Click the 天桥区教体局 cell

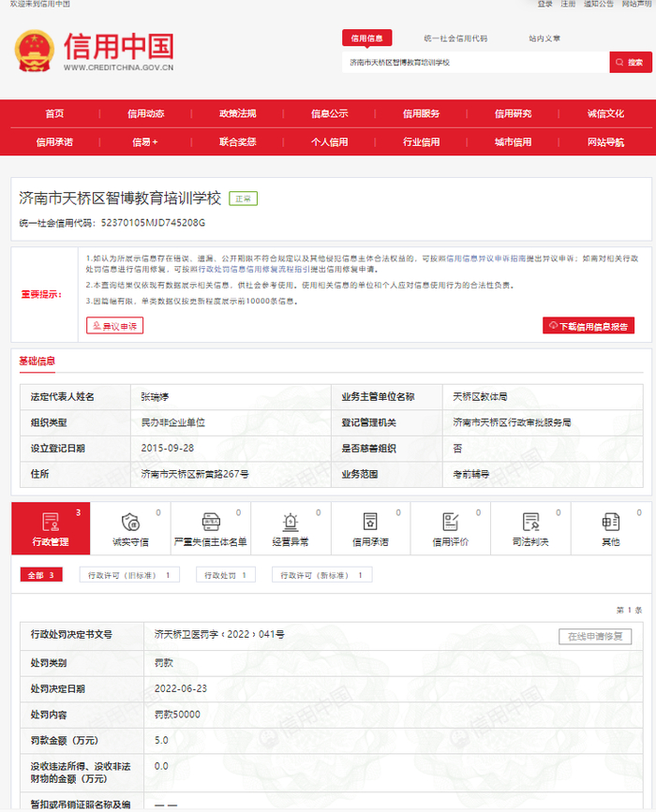click(x=480, y=397)
